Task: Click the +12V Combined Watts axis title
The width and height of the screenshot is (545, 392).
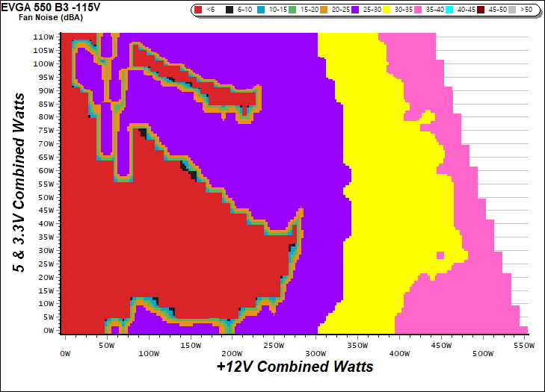Action: (295, 367)
